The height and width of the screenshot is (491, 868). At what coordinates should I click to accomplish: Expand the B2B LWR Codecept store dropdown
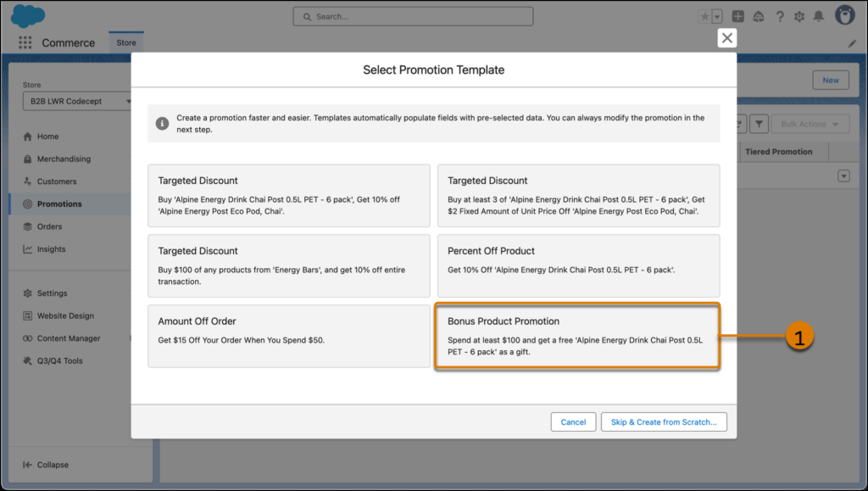coord(77,101)
